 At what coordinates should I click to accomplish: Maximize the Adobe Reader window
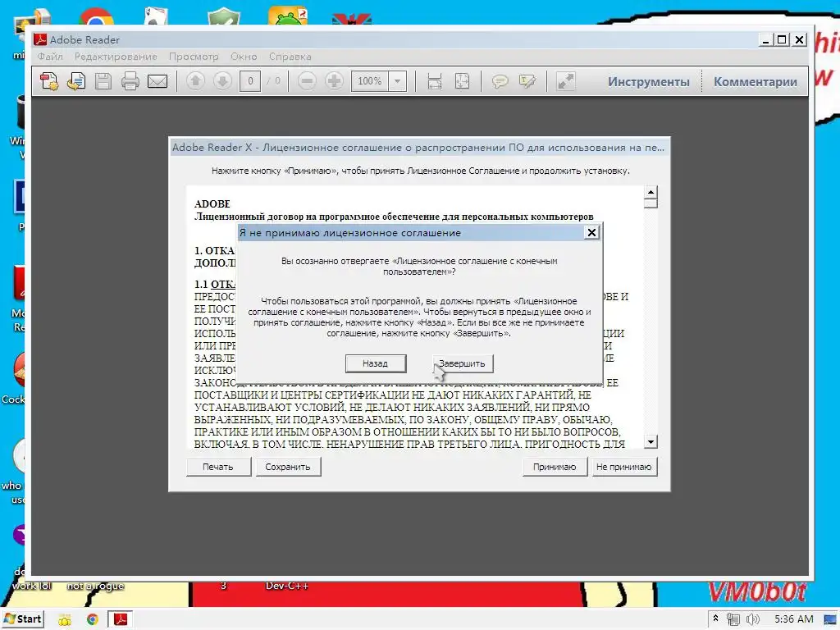pos(782,39)
